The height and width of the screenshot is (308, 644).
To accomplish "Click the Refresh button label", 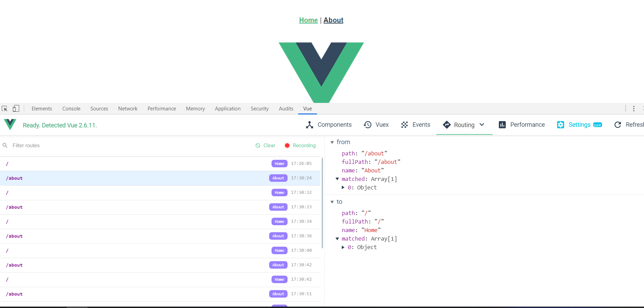I will (x=635, y=125).
